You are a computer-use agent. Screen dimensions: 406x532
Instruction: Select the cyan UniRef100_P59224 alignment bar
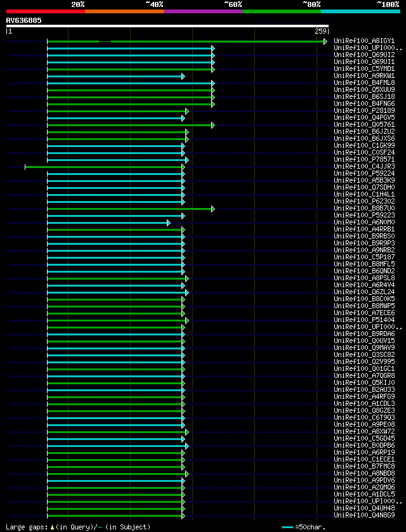click(x=114, y=174)
